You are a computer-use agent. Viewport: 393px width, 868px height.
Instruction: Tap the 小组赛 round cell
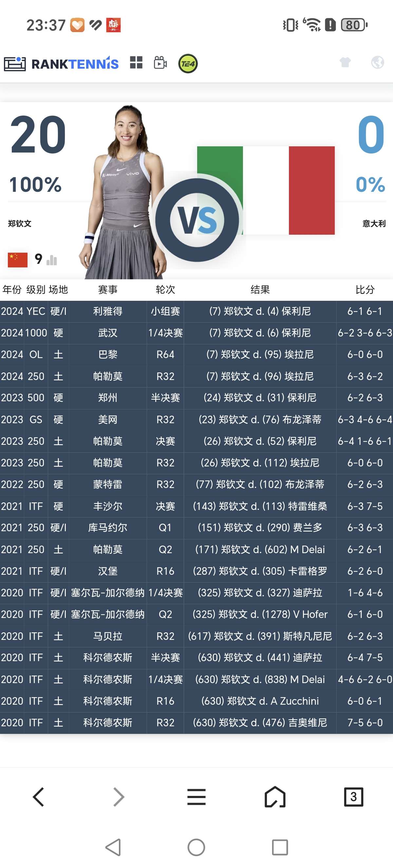click(x=165, y=311)
